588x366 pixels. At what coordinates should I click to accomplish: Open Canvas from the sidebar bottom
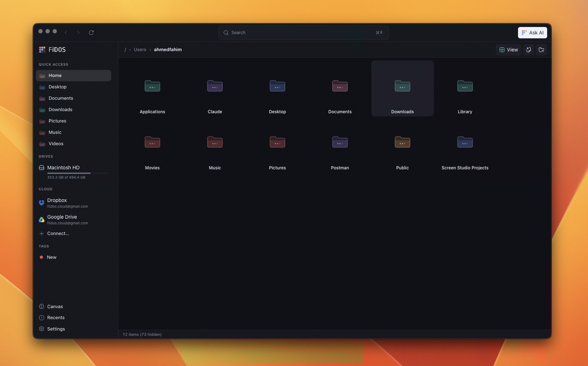coord(74,307)
